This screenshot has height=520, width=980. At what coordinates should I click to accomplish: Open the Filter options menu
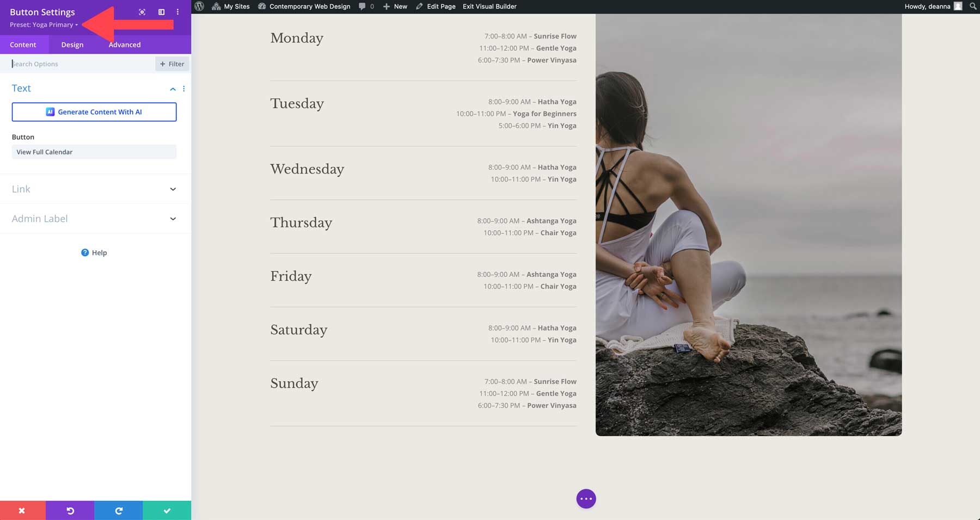[x=171, y=64]
